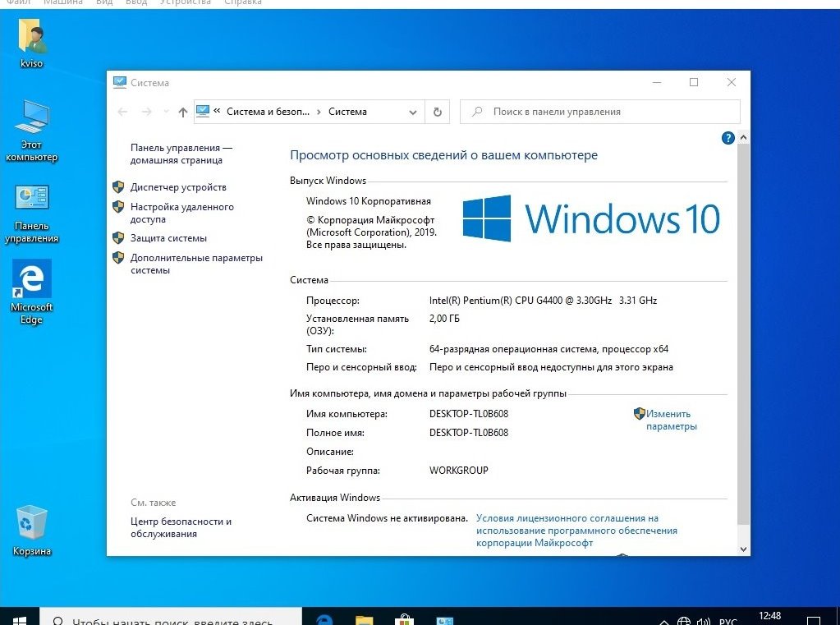The width and height of the screenshot is (840, 625).
Task: Click the РУС language indicator
Action: coord(728,621)
